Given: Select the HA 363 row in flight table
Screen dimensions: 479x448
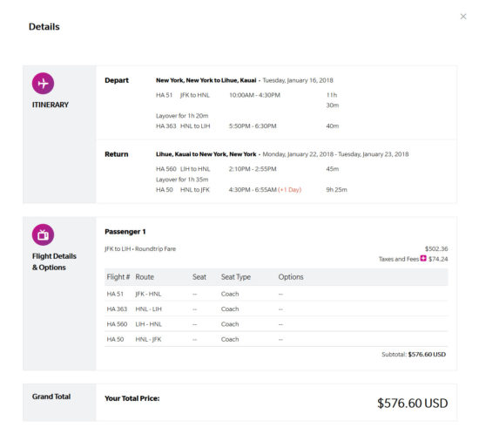Looking at the screenshot, I should 276,309.
